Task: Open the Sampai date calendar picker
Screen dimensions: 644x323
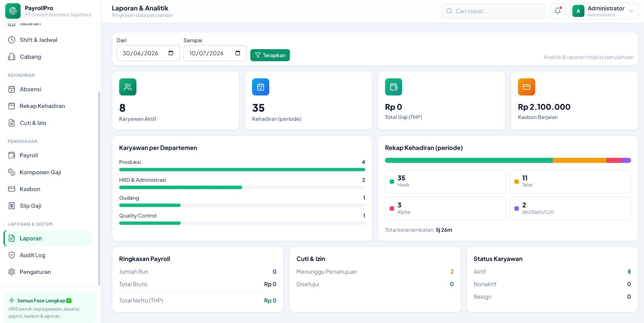Action: pyautogui.click(x=237, y=53)
